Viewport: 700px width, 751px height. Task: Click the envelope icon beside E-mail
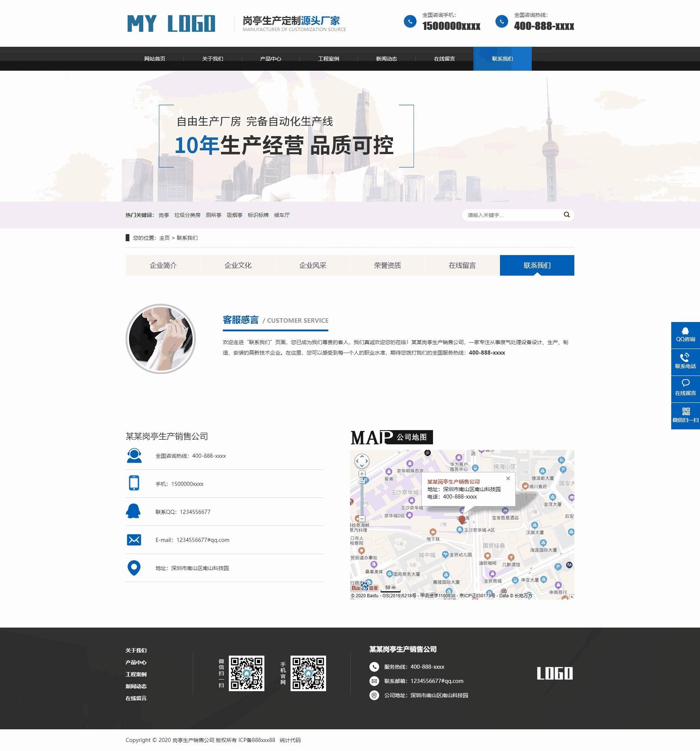[135, 540]
